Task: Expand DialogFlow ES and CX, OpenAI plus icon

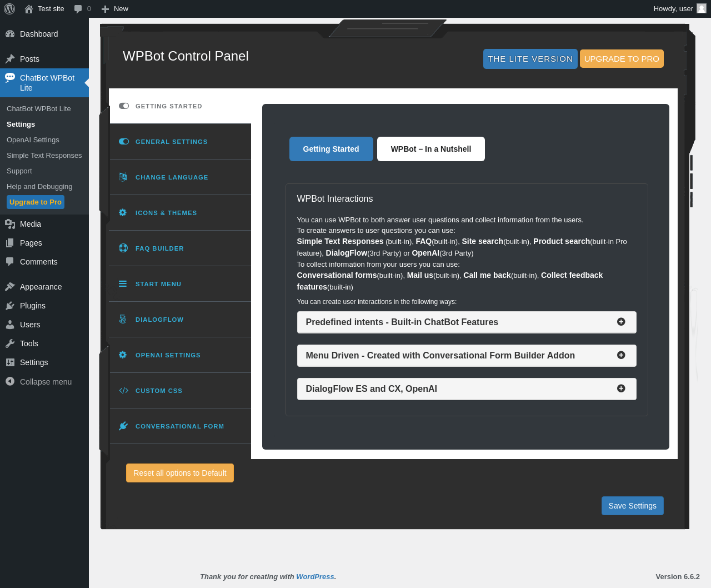Action: point(621,388)
